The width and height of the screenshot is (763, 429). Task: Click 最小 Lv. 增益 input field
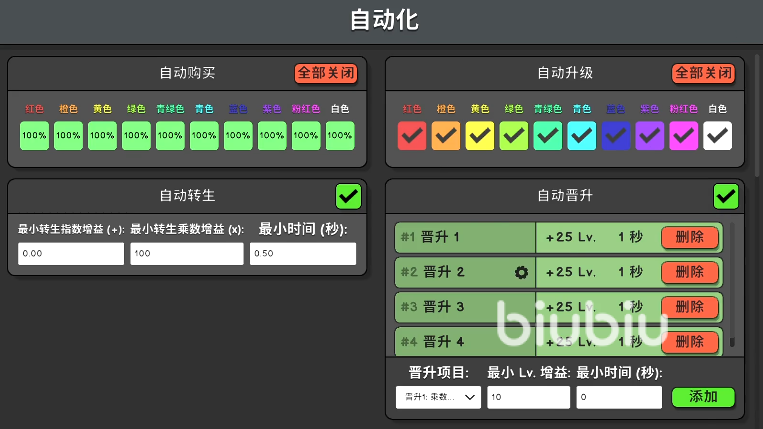pos(527,397)
